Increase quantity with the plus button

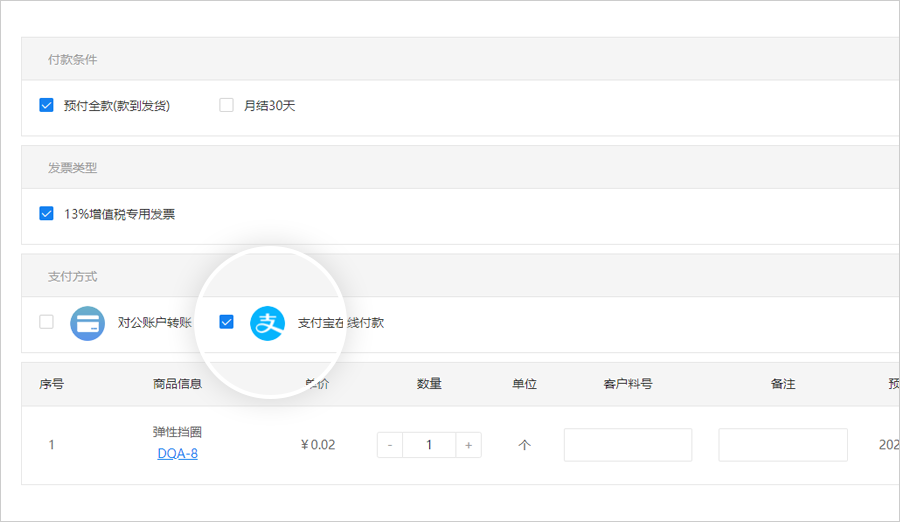pos(468,445)
